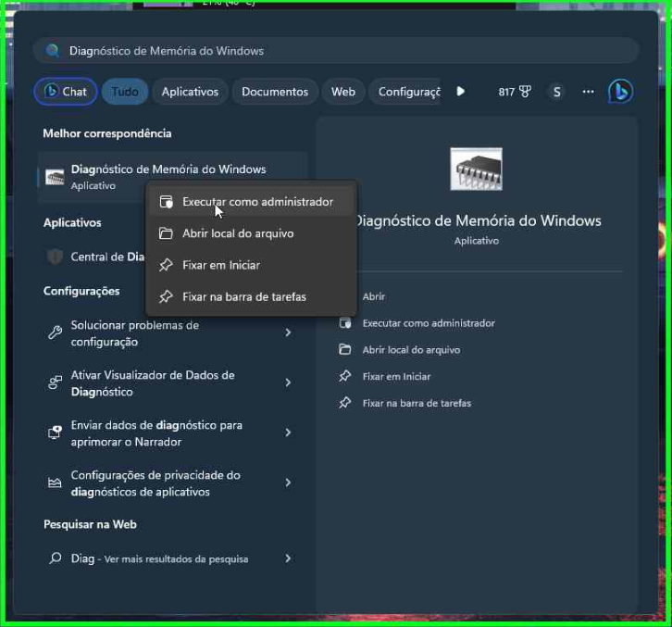The height and width of the screenshot is (627, 672).
Task: Click the large memory chip preview image
Action: point(476,169)
